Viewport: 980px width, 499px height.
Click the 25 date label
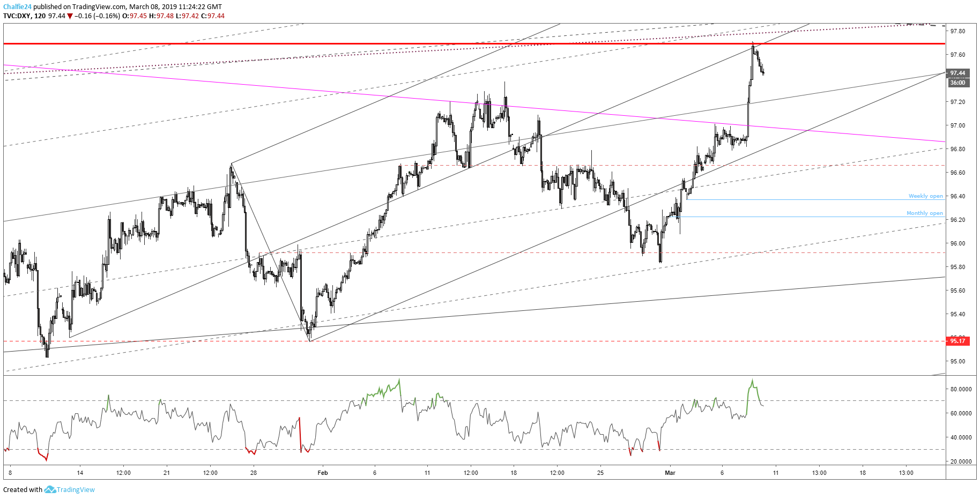(600, 473)
